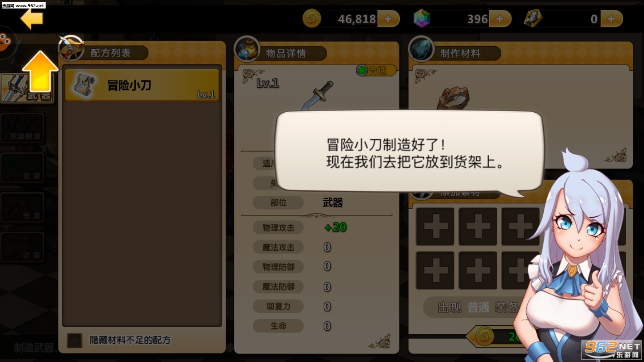Open the 记录 sidebar tab
Screen dimensions: 644x362
tap(22, 247)
